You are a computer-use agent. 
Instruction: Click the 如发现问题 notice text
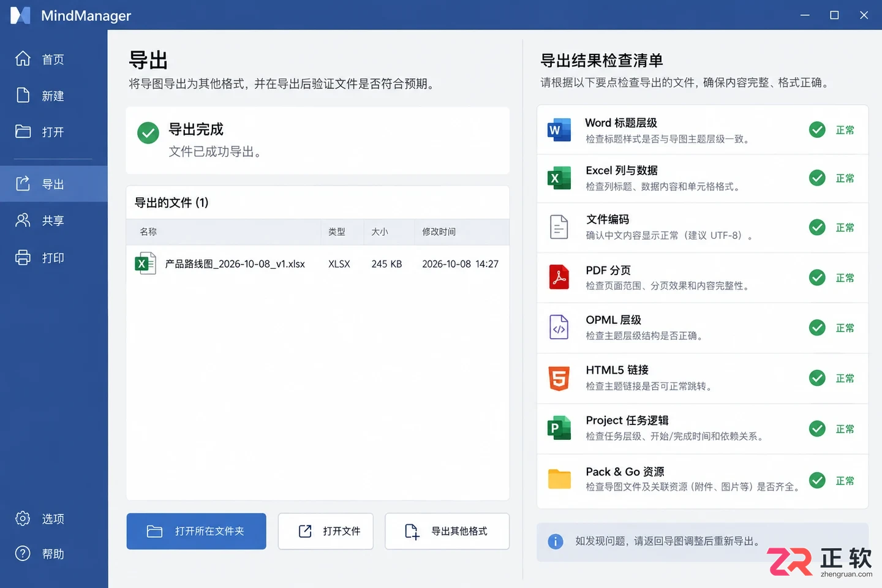click(x=669, y=541)
